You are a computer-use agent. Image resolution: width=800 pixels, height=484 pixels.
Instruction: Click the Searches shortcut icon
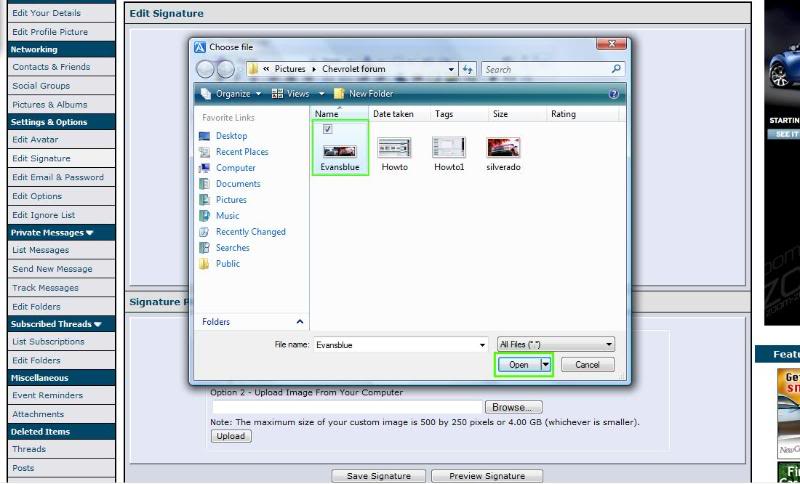(205, 248)
